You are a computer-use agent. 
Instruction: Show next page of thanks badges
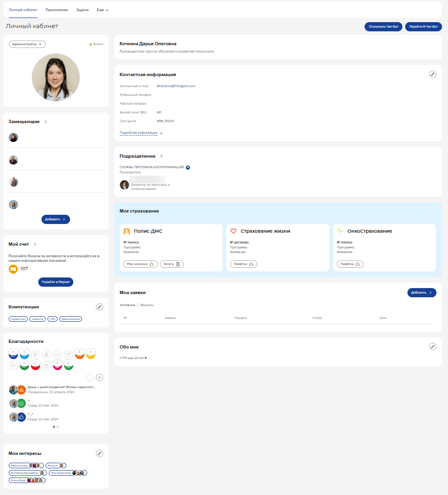[x=100, y=377]
